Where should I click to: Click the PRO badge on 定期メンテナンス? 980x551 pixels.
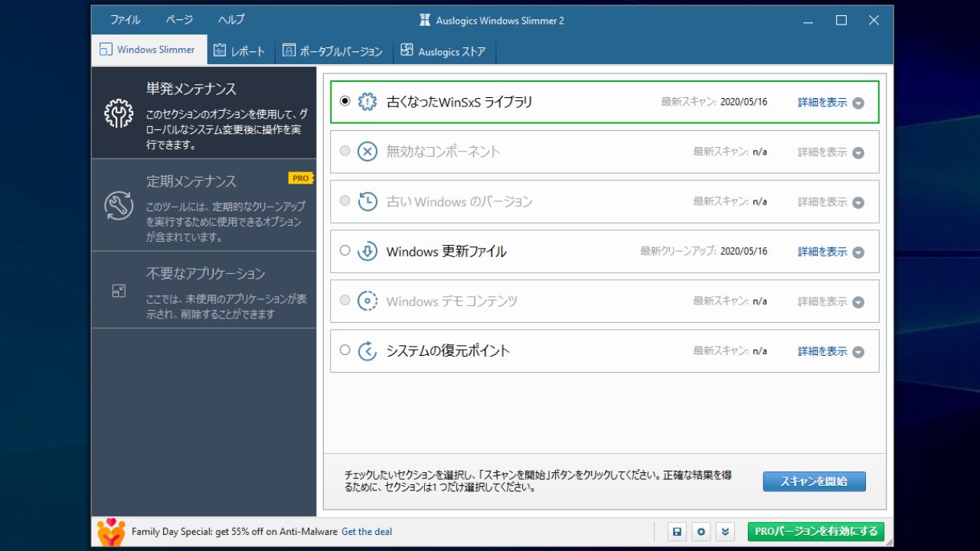[x=301, y=178]
